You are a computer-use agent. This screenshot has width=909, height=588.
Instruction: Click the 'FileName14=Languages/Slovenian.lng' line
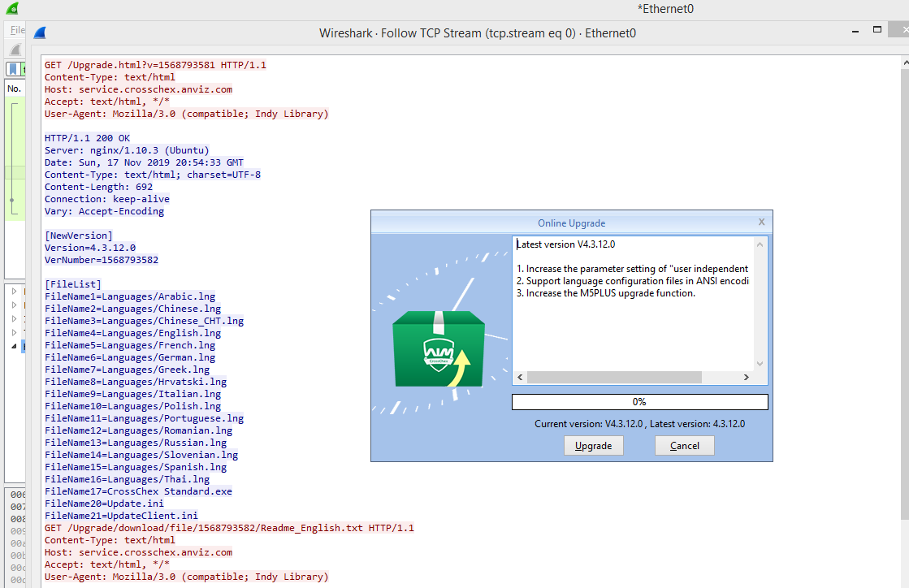click(141, 454)
